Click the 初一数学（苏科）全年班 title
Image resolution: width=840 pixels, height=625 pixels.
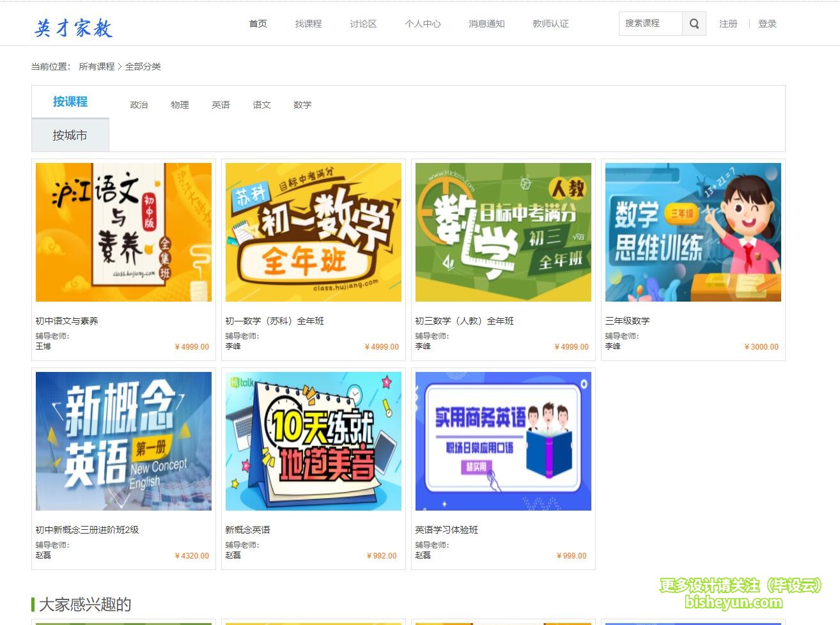point(275,321)
